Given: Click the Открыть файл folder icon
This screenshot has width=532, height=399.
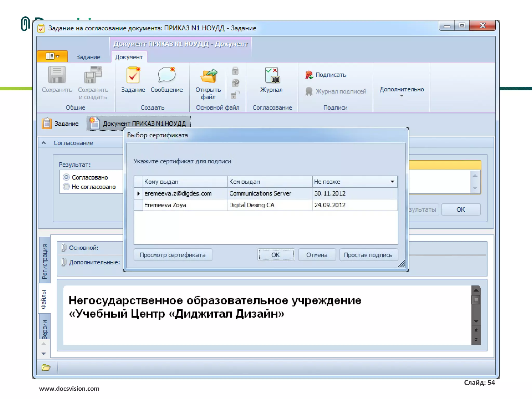Looking at the screenshot, I should 208,76.
